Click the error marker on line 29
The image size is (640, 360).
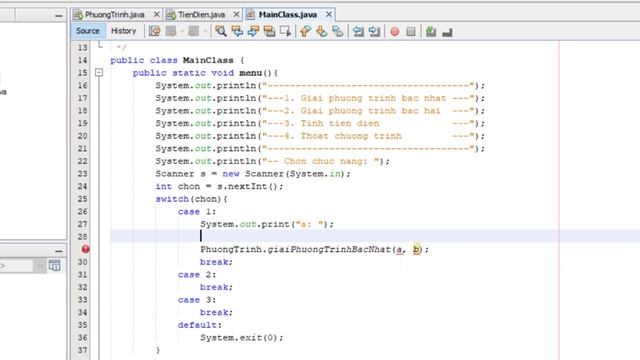click(x=85, y=249)
